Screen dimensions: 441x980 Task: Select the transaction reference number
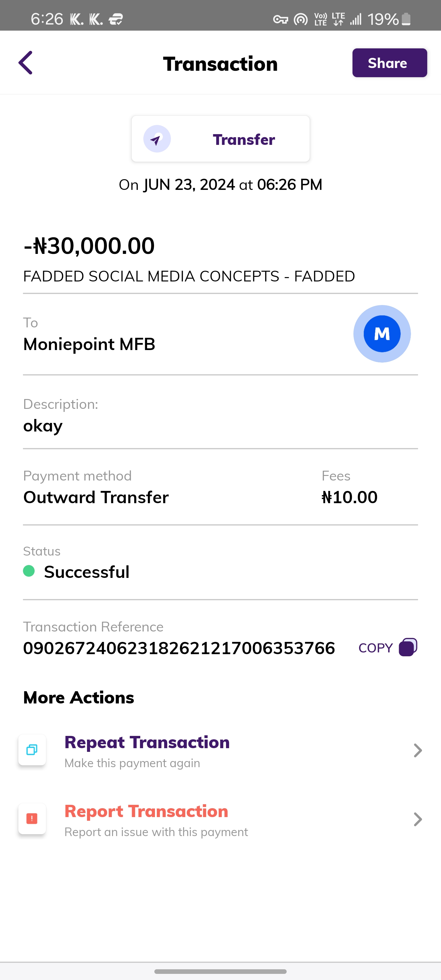pyautogui.click(x=179, y=648)
